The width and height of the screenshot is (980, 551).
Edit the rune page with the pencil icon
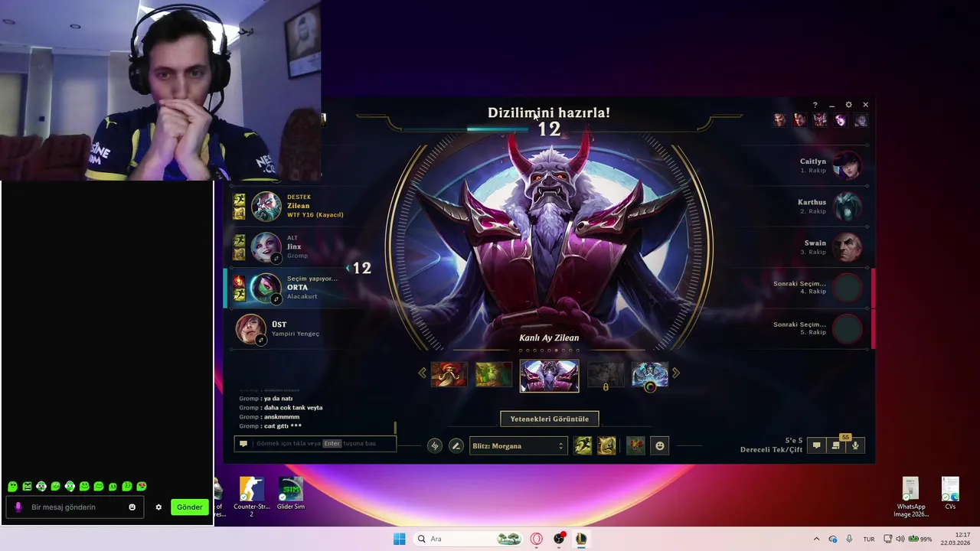tap(456, 445)
